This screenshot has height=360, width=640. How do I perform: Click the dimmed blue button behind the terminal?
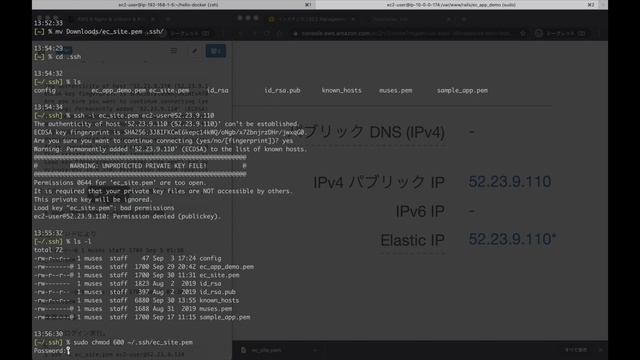coord(216,51)
